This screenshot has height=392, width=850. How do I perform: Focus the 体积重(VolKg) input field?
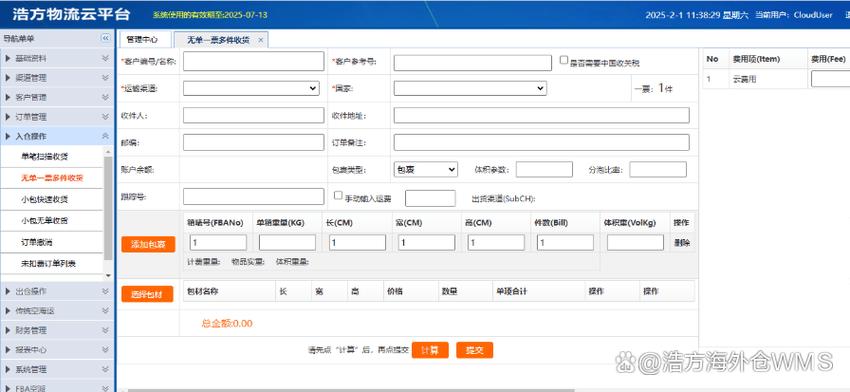635,242
